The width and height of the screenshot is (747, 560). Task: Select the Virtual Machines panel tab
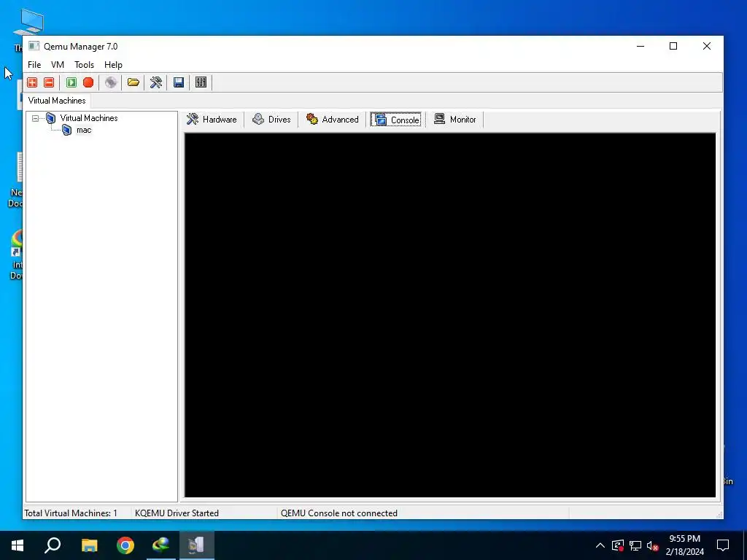coord(57,101)
